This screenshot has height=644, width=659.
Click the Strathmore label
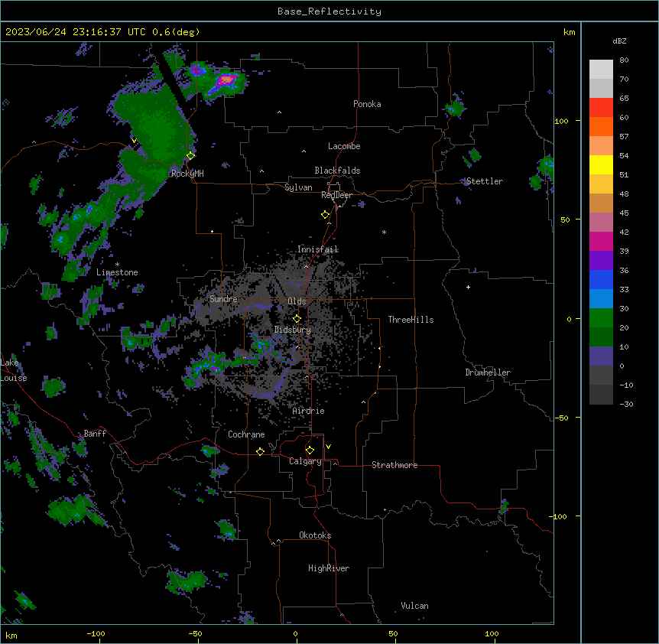394,465
